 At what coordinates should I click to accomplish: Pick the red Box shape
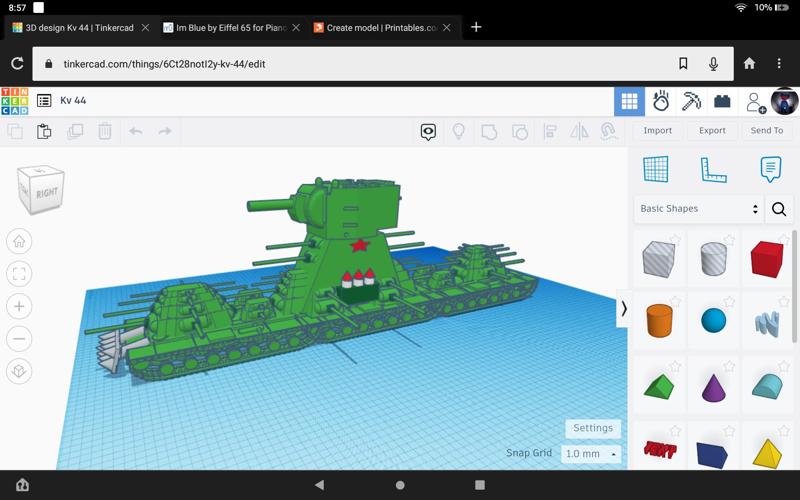(767, 259)
